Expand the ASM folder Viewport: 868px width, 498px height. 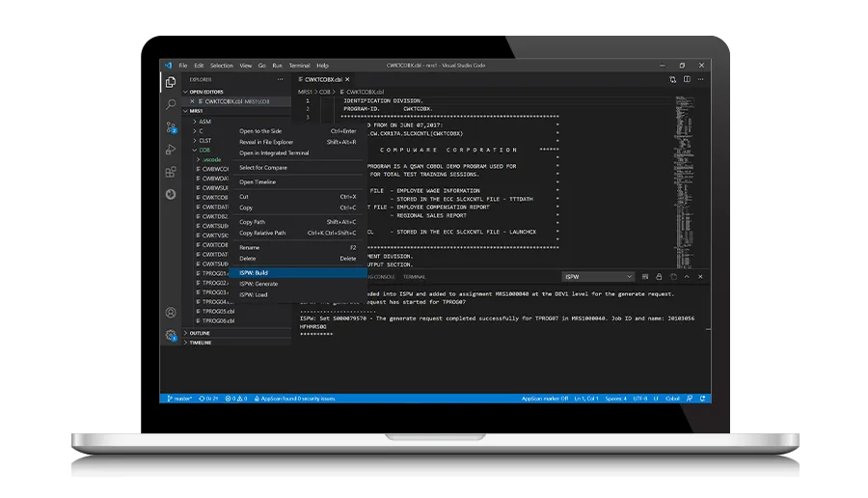(x=204, y=122)
